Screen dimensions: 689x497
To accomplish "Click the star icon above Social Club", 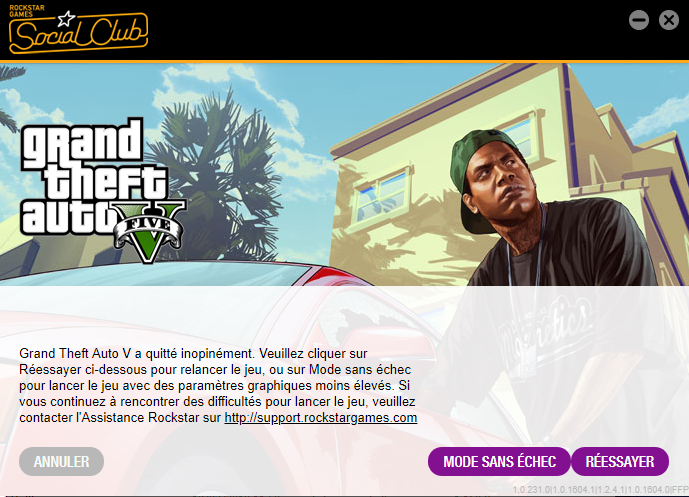I will click(x=66, y=19).
